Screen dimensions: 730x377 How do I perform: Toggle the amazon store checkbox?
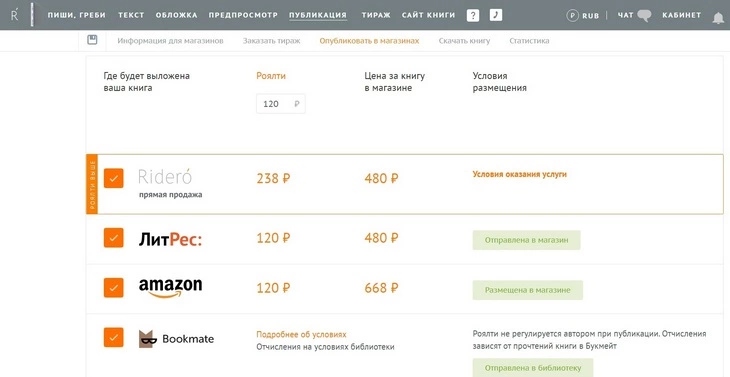pyautogui.click(x=114, y=288)
